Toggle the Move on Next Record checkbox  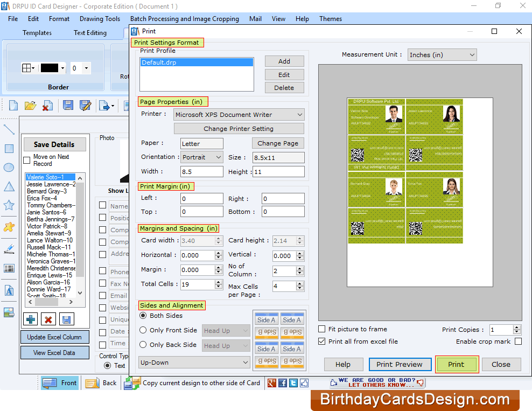(x=27, y=160)
